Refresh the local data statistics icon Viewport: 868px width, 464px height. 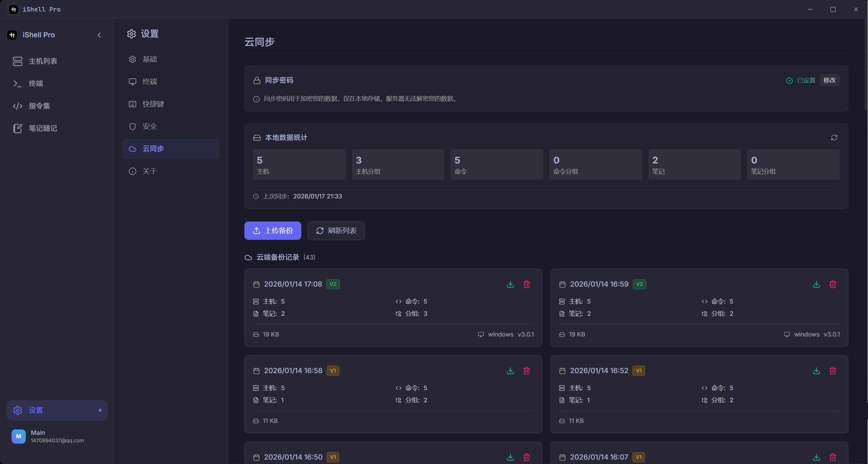click(834, 138)
